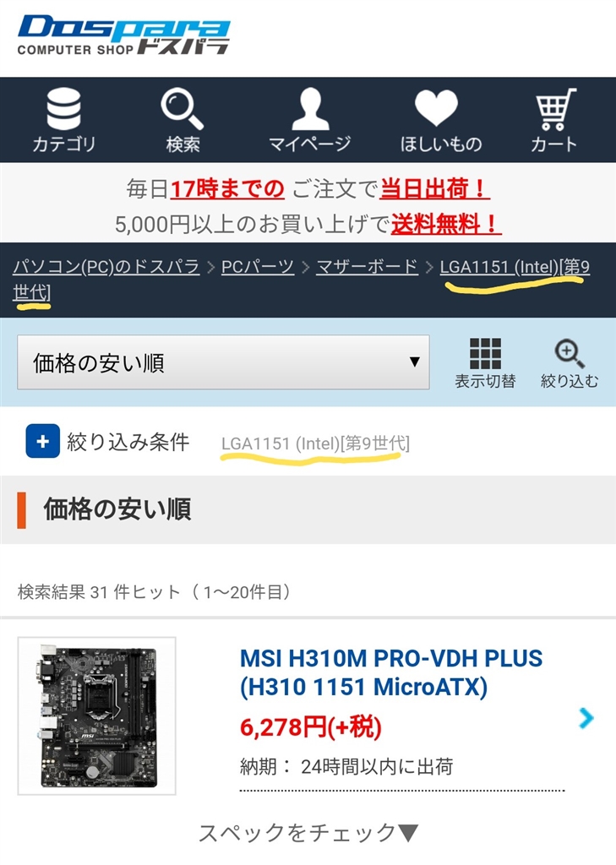Open PCパーツ breadcrumb link

point(257,267)
